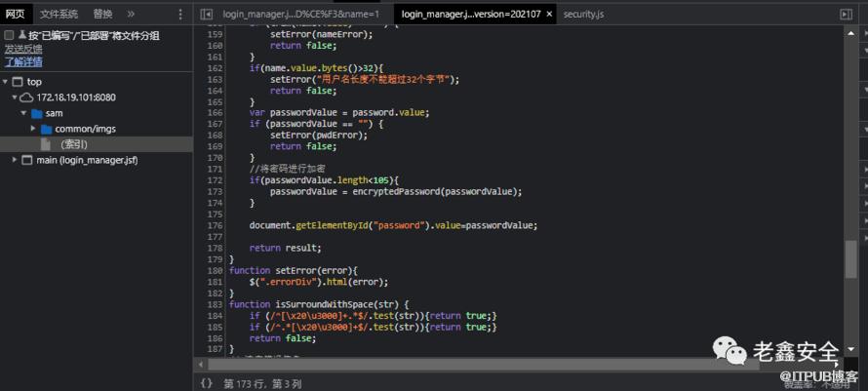Show more navigator tabs via double chevron
This screenshot has width=868, height=391.
pyautogui.click(x=132, y=15)
